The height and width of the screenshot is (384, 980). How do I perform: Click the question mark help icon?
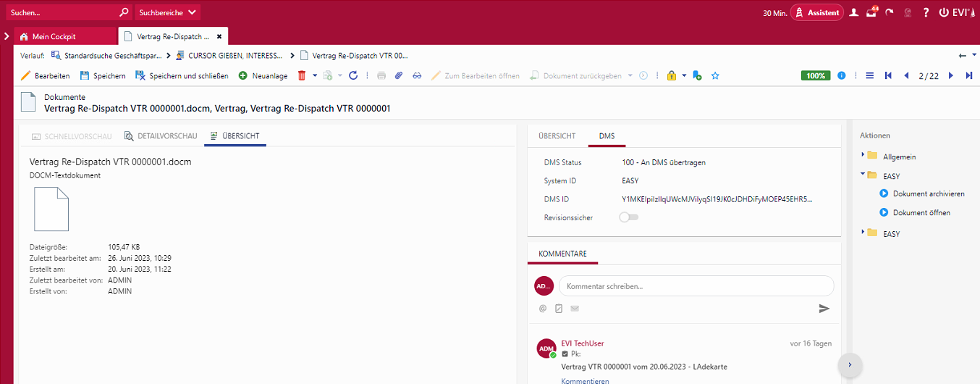pyautogui.click(x=925, y=13)
